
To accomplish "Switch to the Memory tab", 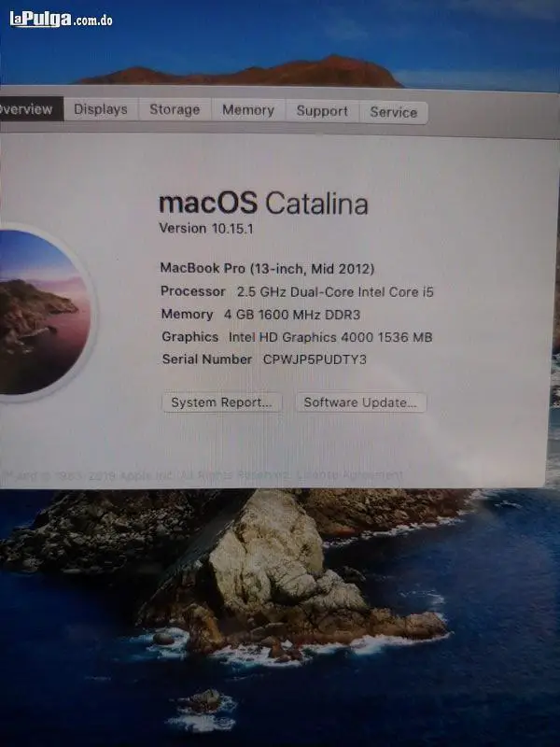I will [248, 110].
